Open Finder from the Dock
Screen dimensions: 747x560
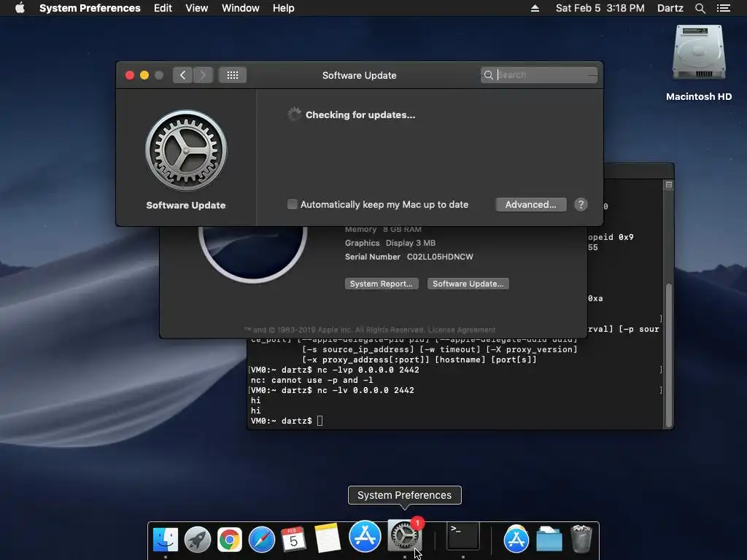click(x=166, y=540)
